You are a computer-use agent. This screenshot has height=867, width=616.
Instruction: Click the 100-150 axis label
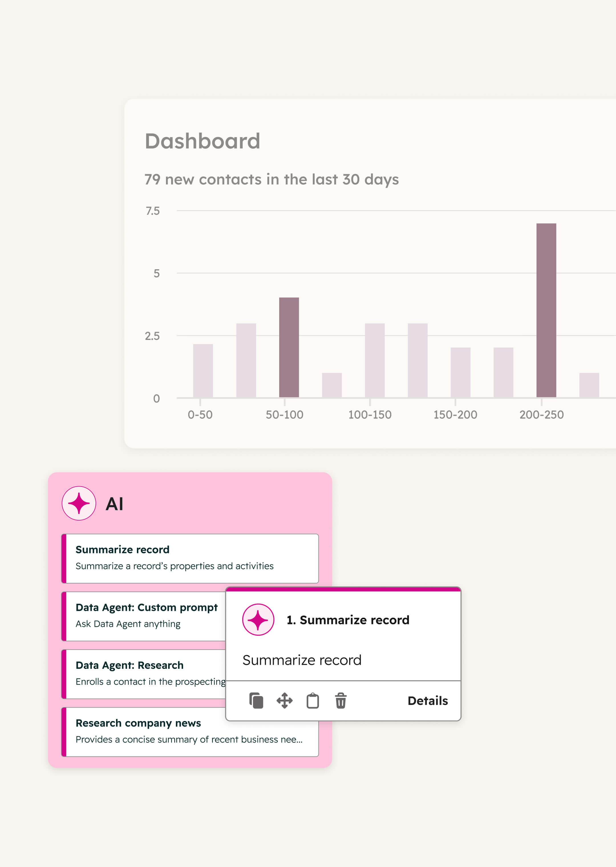370,415
